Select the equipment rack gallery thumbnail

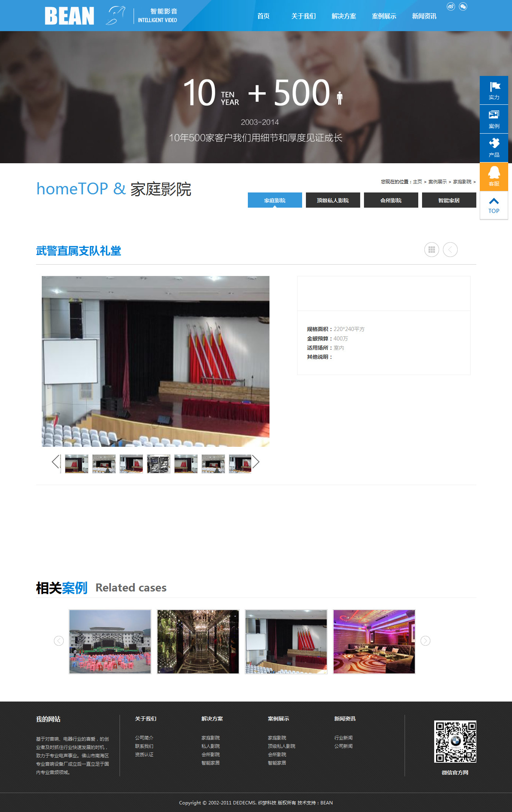pos(159,464)
